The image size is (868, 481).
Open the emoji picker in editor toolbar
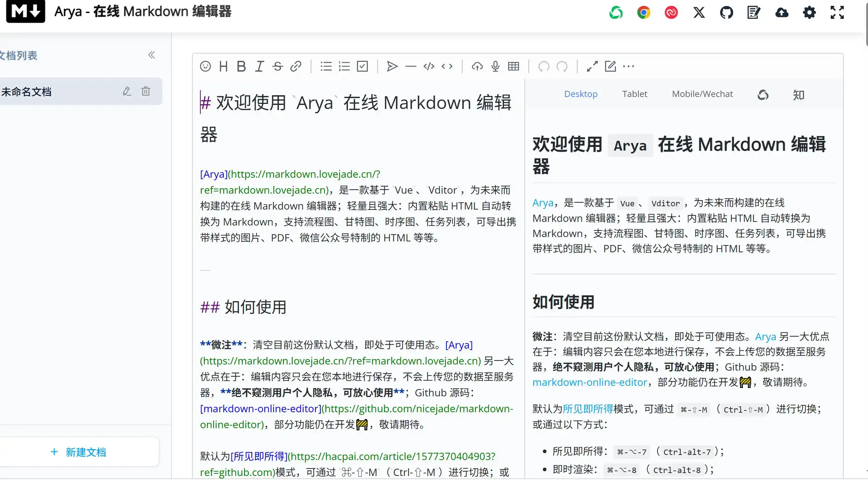(205, 66)
